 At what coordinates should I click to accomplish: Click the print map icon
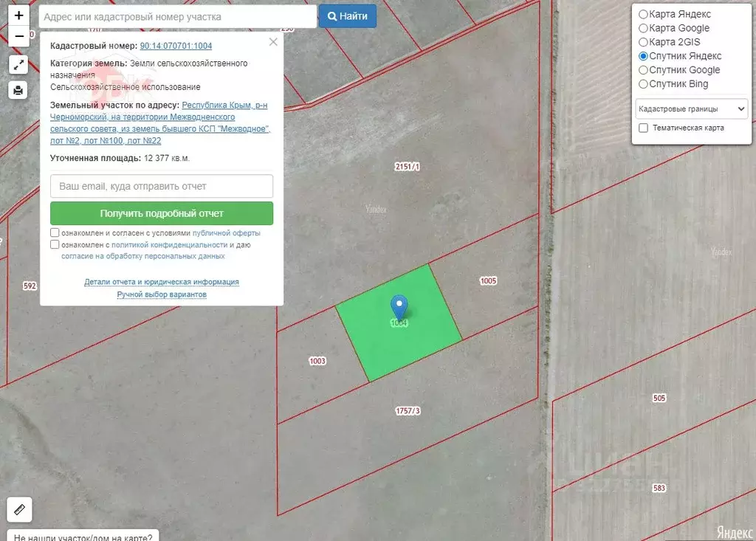(18, 90)
